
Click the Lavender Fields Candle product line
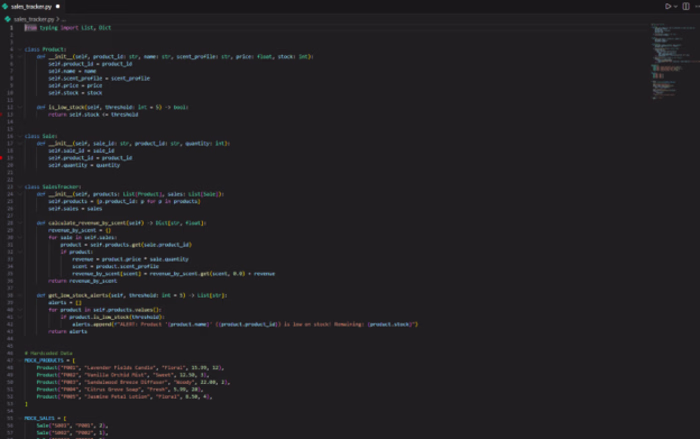(130, 368)
